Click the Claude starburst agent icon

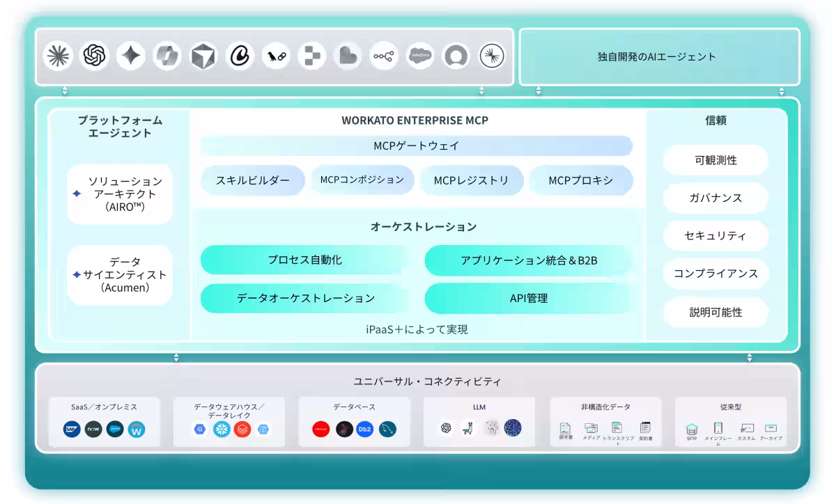tap(59, 56)
